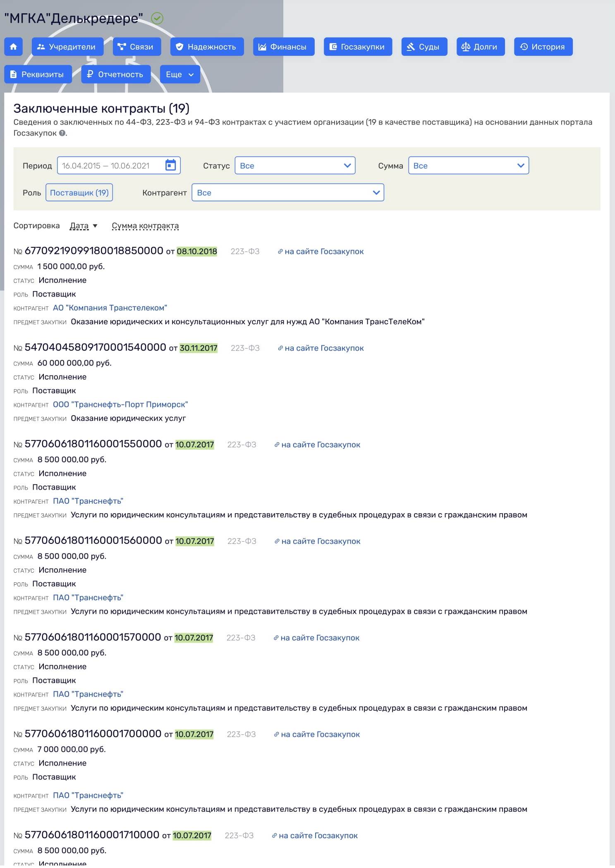Screen dimensions: 615x868
Task: Open Госзакупок link for contract ending 1560000
Action: (317, 541)
